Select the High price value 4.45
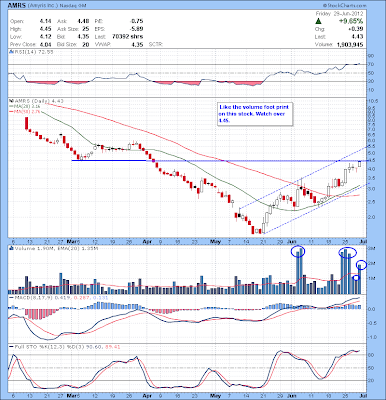The width and height of the screenshot is (386, 400). (45, 29)
